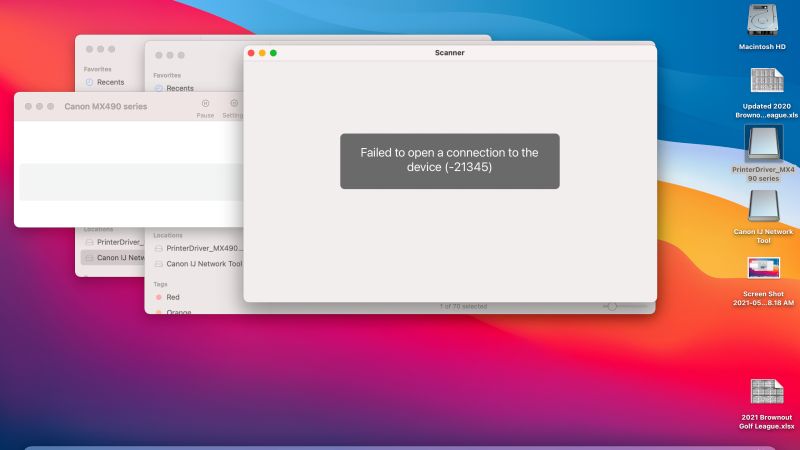Close the Scanner window
The image size is (800, 450).
251,53
